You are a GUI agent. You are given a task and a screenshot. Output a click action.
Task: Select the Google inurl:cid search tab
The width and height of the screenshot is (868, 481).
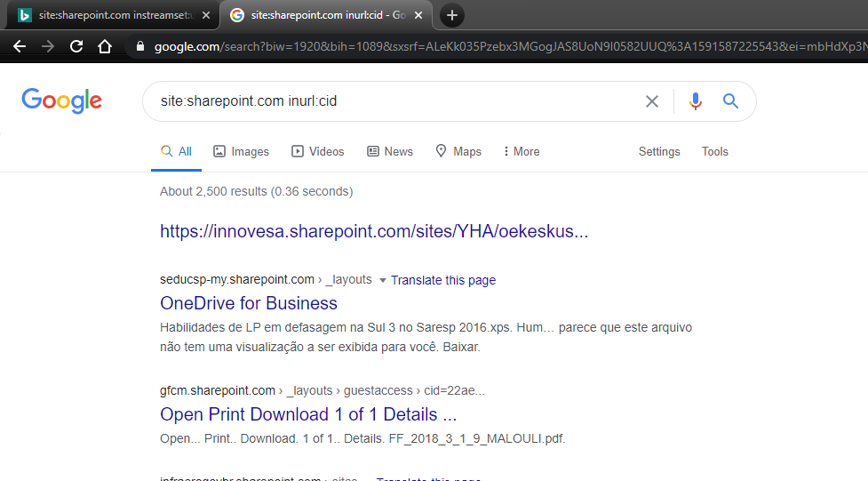coord(327,15)
